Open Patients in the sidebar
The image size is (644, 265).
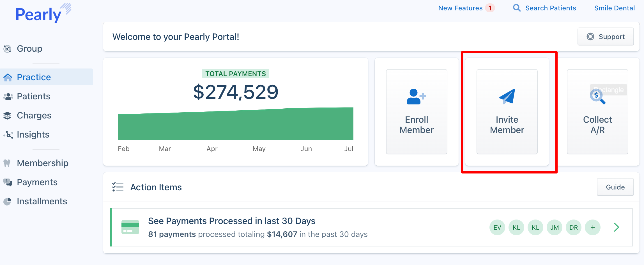click(33, 96)
